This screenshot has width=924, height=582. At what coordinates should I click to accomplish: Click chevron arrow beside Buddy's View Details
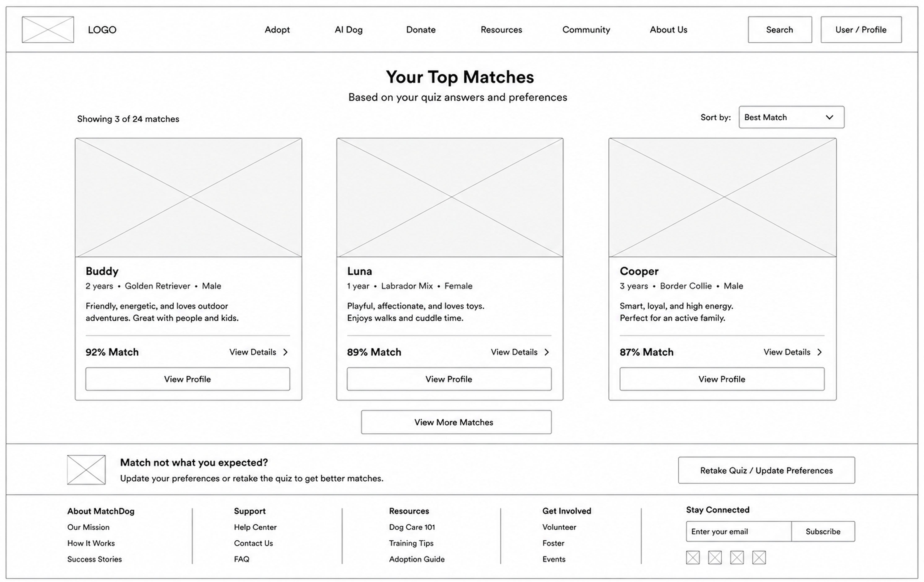click(286, 352)
